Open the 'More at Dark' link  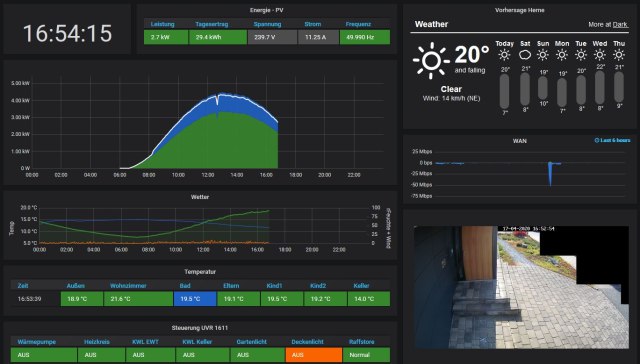608,24
